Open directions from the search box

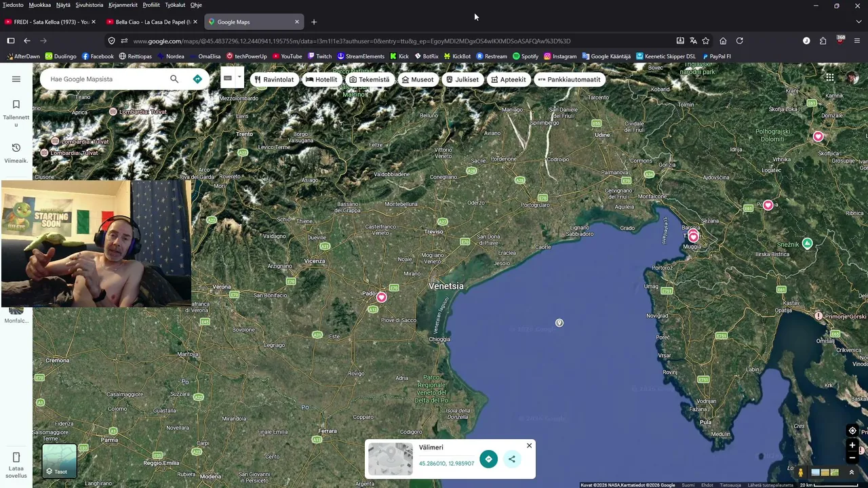197,79
